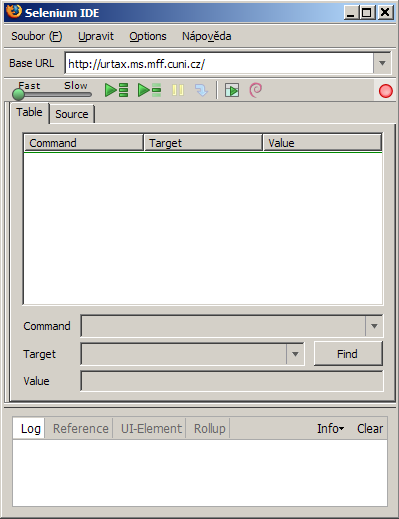Screen dimensions: 399x519
Task: Switch to the Source tab
Action: (x=72, y=114)
